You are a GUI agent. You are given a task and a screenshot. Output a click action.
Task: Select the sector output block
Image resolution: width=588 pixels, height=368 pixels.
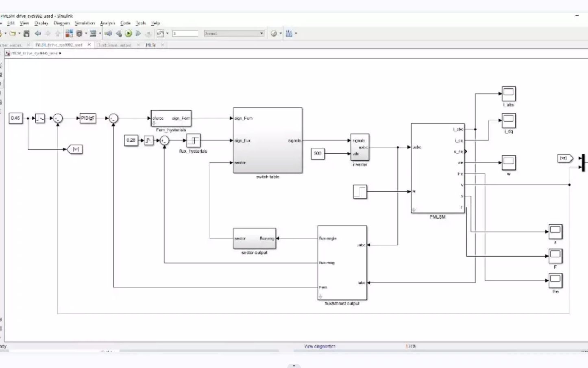[255, 239]
